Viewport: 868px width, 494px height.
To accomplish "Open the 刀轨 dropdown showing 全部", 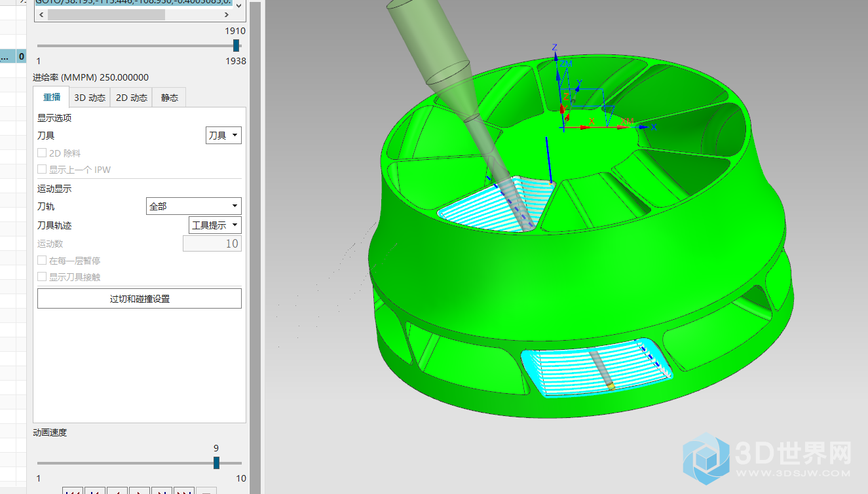I will point(193,206).
